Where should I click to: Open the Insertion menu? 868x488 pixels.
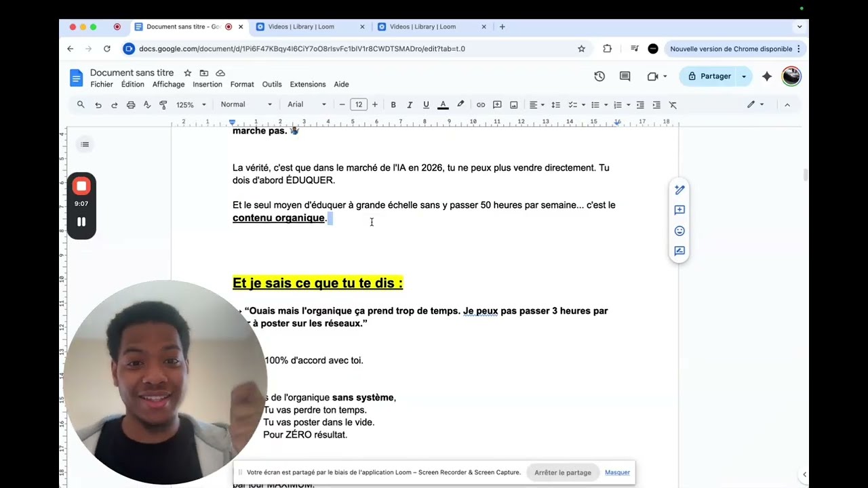click(x=208, y=84)
